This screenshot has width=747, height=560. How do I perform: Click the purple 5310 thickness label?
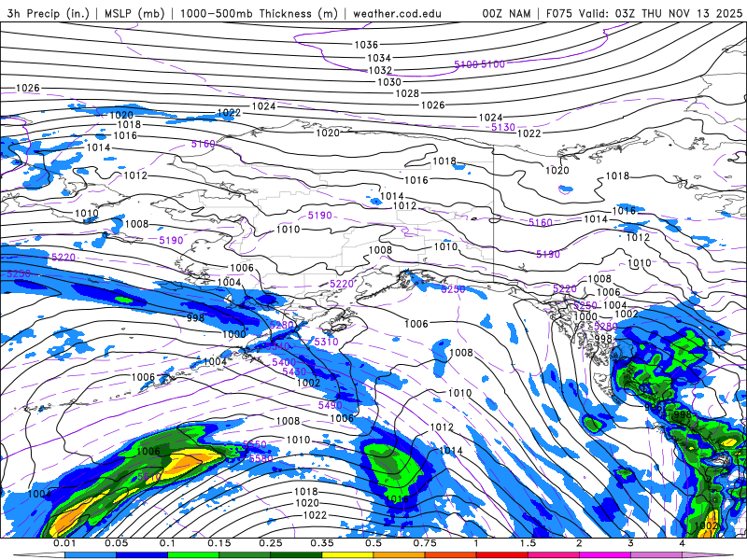326,342
